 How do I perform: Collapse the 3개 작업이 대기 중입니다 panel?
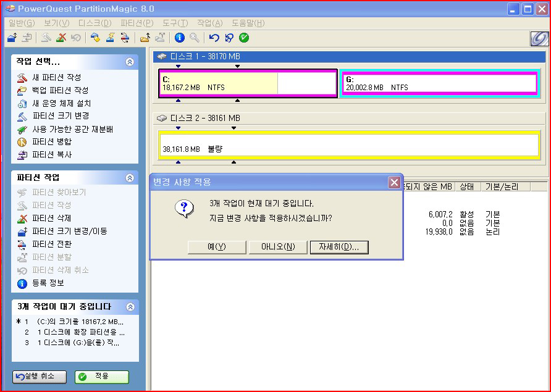point(130,307)
